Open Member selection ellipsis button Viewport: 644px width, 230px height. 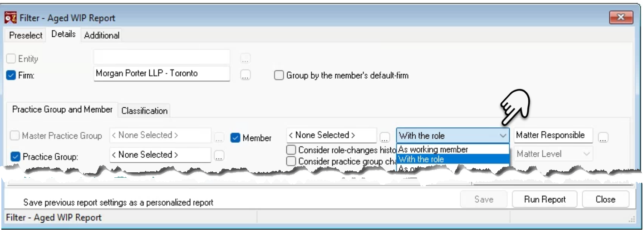(385, 137)
